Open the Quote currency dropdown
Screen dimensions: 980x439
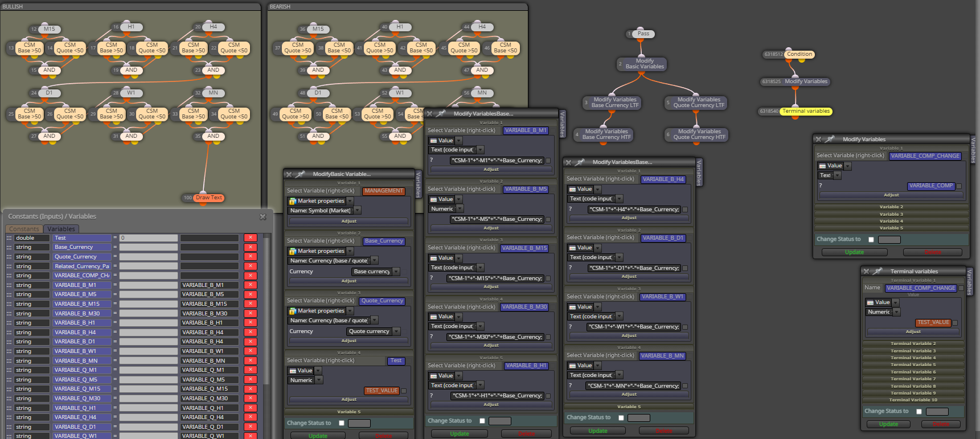(396, 331)
